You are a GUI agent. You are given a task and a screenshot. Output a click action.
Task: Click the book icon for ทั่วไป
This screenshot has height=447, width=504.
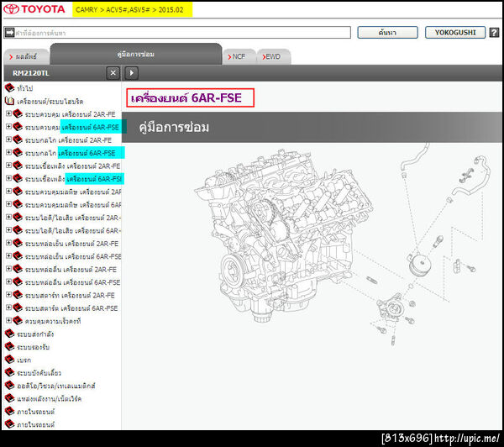coord(9,87)
